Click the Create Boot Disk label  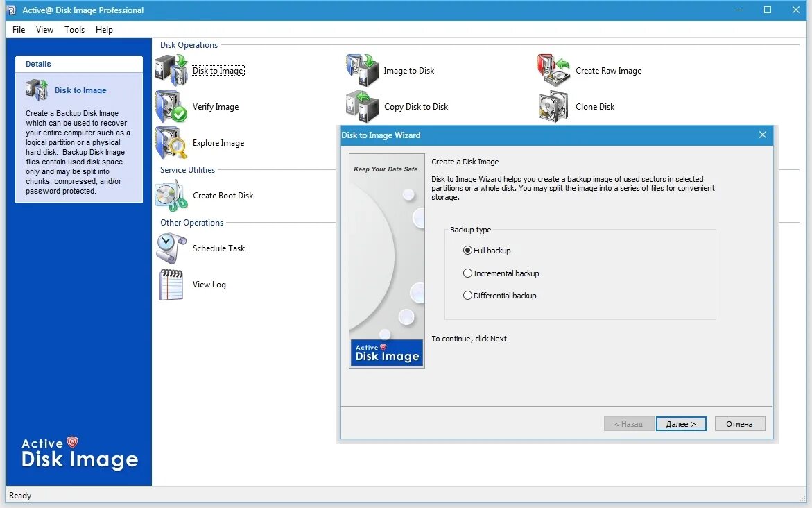(223, 196)
